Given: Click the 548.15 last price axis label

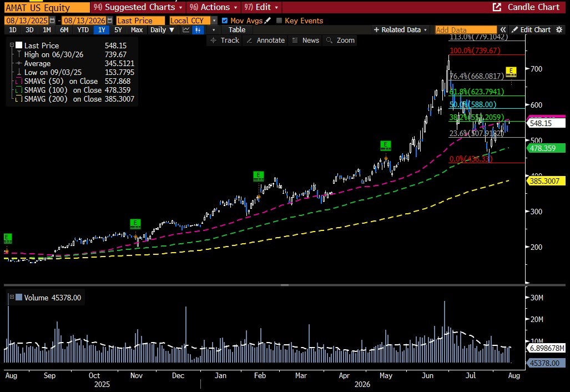Looking at the screenshot, I should pyautogui.click(x=546, y=123).
